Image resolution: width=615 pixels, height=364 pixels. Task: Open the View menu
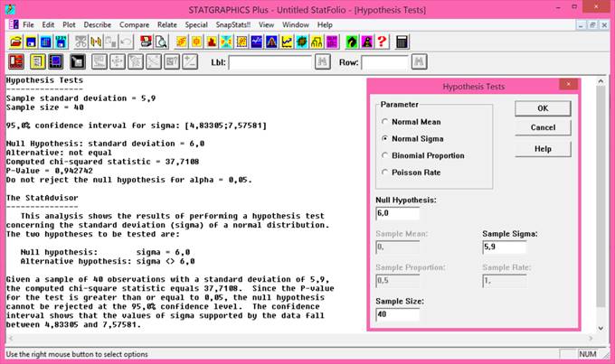coord(266,24)
